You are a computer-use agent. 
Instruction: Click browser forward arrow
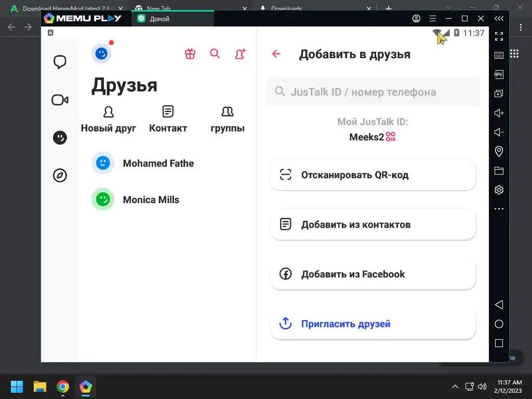click(x=28, y=27)
